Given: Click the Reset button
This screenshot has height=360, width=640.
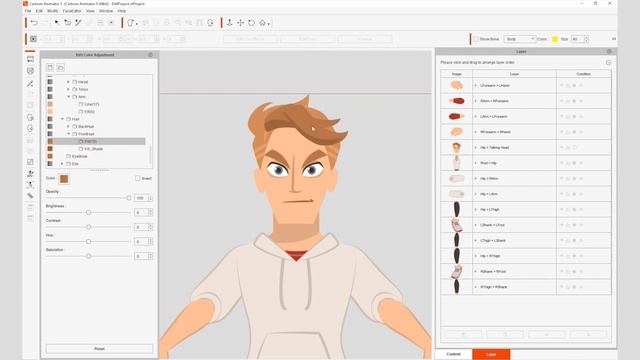Looking at the screenshot, I should (99, 349).
